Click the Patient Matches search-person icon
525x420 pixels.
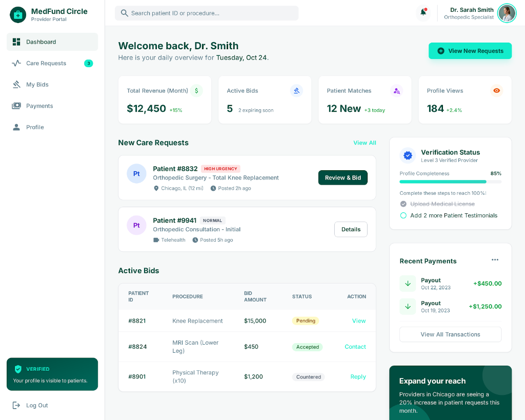point(396,91)
